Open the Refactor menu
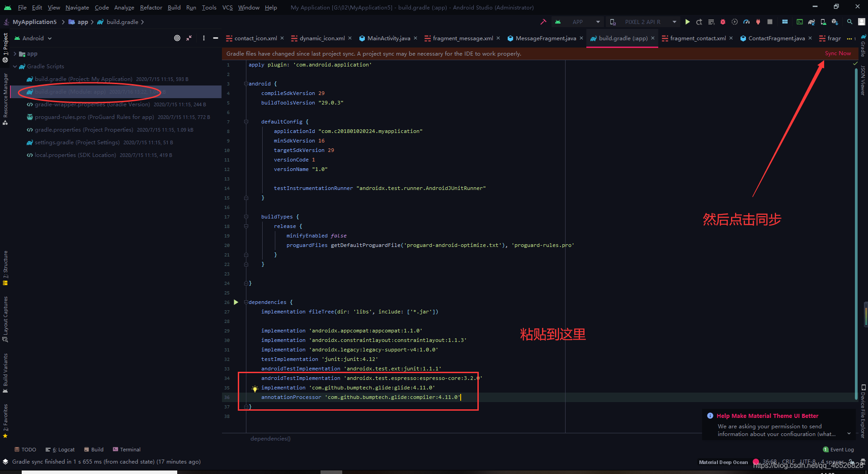The image size is (868, 474). tap(151, 7)
